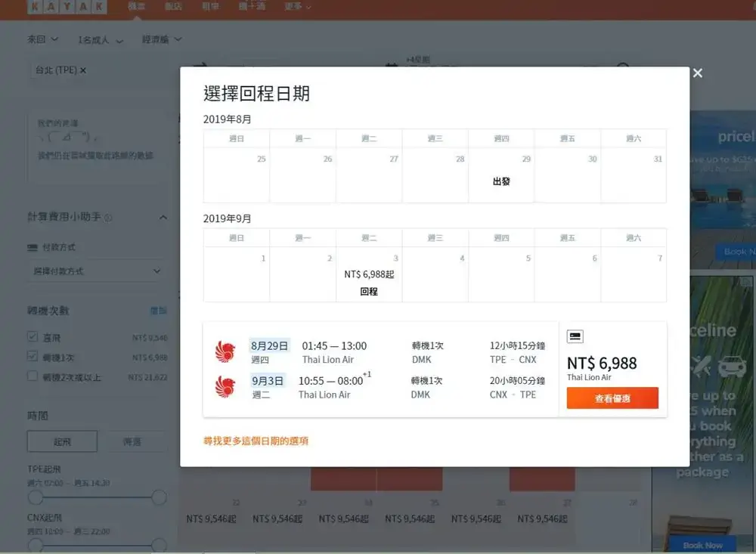The width and height of the screenshot is (756, 554).
Task: Click the Book Now banner button
Action: (702, 546)
